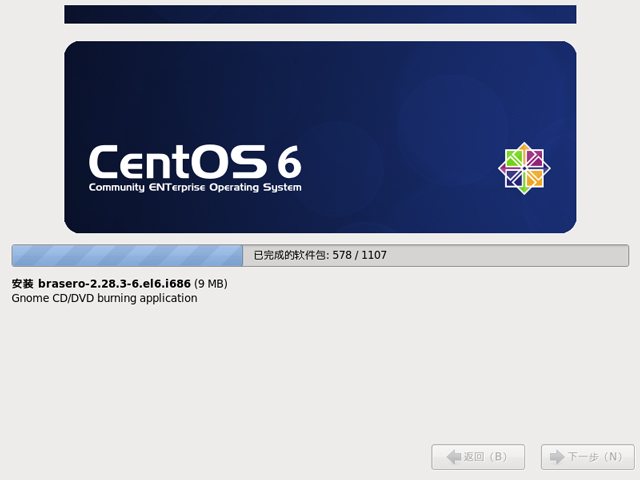This screenshot has height=480, width=640.
Task: Click the CentOS pinwheel logo icon
Action: [x=524, y=167]
